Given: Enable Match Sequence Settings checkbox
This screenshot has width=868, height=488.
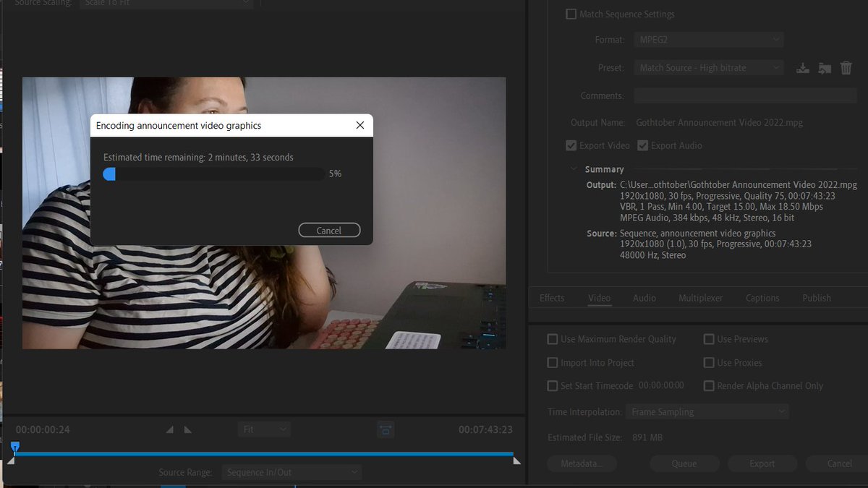Looking at the screenshot, I should click(571, 14).
